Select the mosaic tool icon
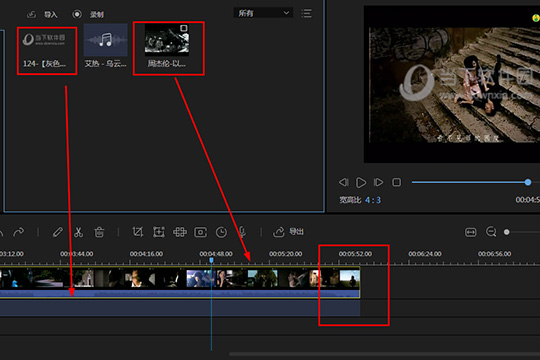540x360 pixels. click(180, 232)
